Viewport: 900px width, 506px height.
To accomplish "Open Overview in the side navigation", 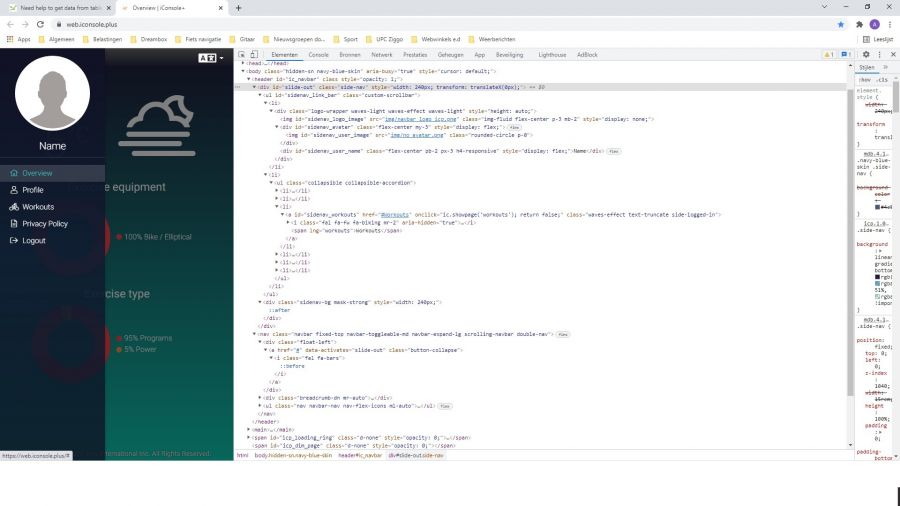I will tap(52, 173).
